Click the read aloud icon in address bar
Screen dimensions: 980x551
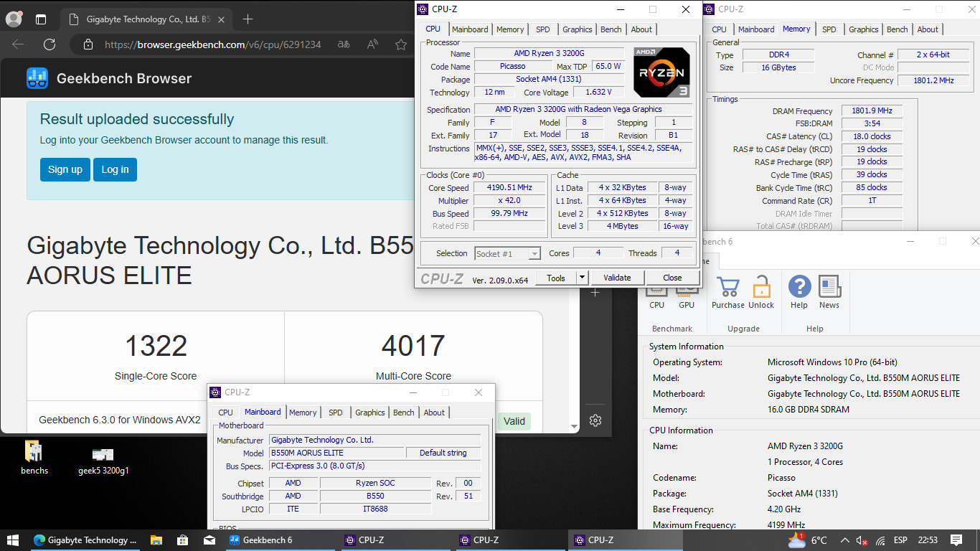click(x=373, y=44)
